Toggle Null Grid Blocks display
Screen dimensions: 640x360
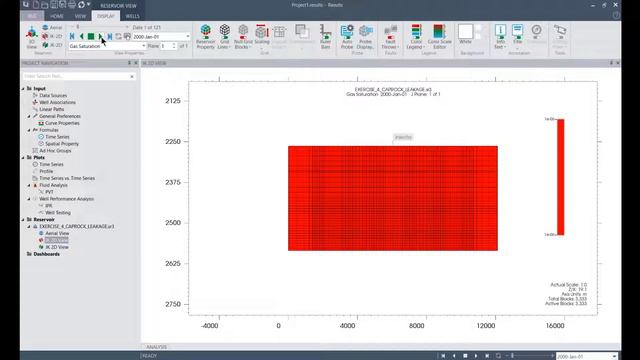[243, 37]
